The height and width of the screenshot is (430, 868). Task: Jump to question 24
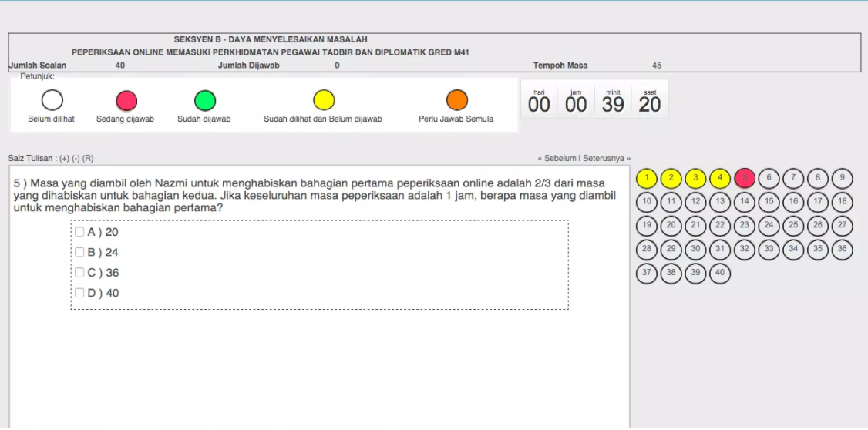pos(769,226)
